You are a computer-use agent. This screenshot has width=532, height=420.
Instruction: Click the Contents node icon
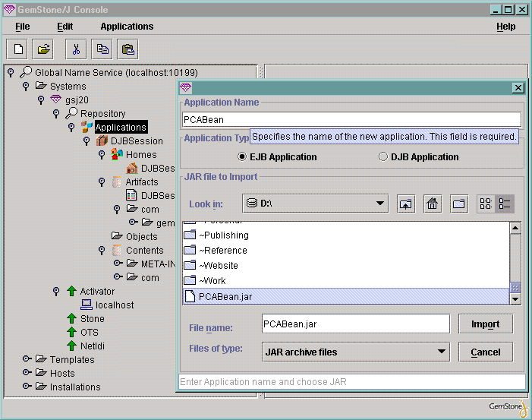click(x=117, y=250)
